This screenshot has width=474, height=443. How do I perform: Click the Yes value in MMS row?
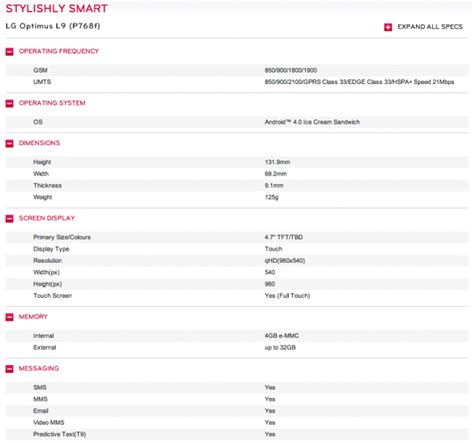[270, 399]
